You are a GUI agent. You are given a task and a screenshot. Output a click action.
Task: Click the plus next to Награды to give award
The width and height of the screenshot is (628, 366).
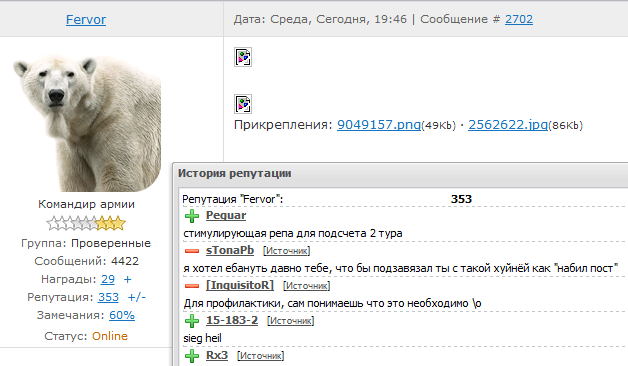pyautogui.click(x=127, y=279)
